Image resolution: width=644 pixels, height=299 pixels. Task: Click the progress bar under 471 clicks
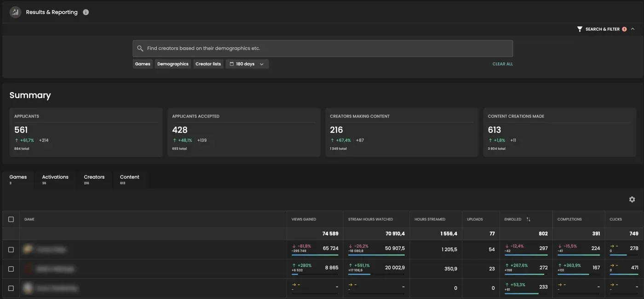624,274
